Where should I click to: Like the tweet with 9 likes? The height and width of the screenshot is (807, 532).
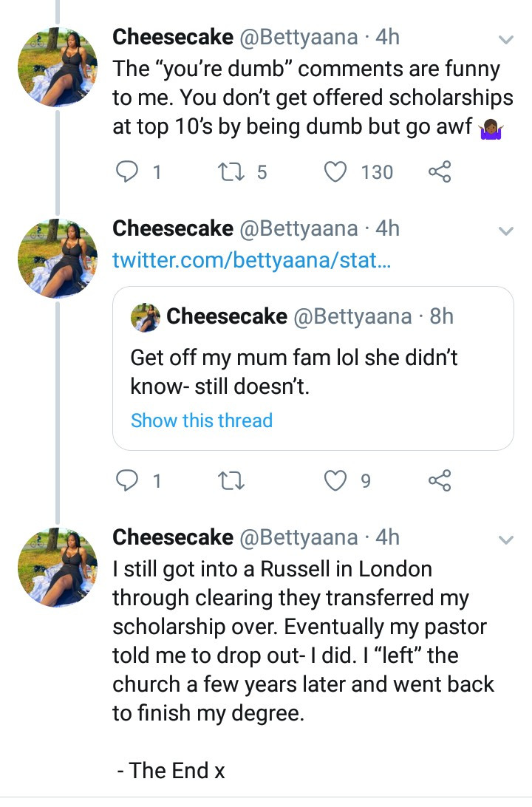coord(336,482)
